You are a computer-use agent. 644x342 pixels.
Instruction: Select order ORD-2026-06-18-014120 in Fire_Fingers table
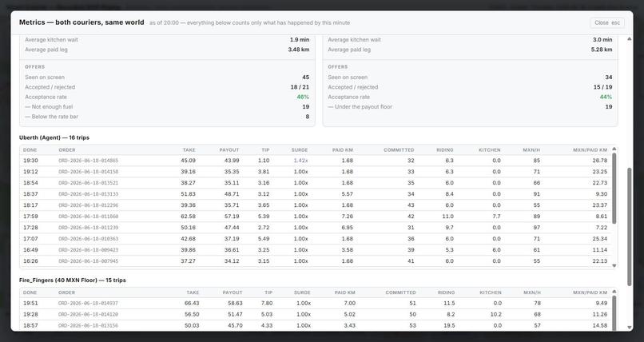[x=89, y=315]
